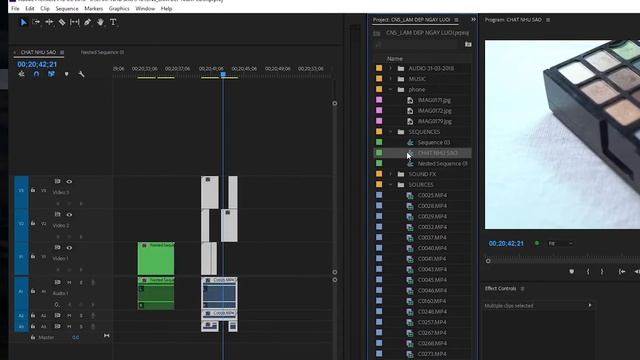Open timeline display settings wrench
Image resolution: width=640 pixels, height=360 pixels.
(x=81, y=74)
